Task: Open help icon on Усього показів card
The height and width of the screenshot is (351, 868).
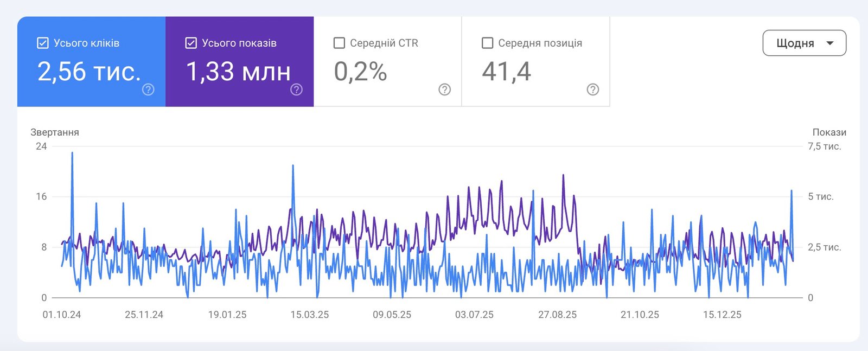Action: point(296,90)
